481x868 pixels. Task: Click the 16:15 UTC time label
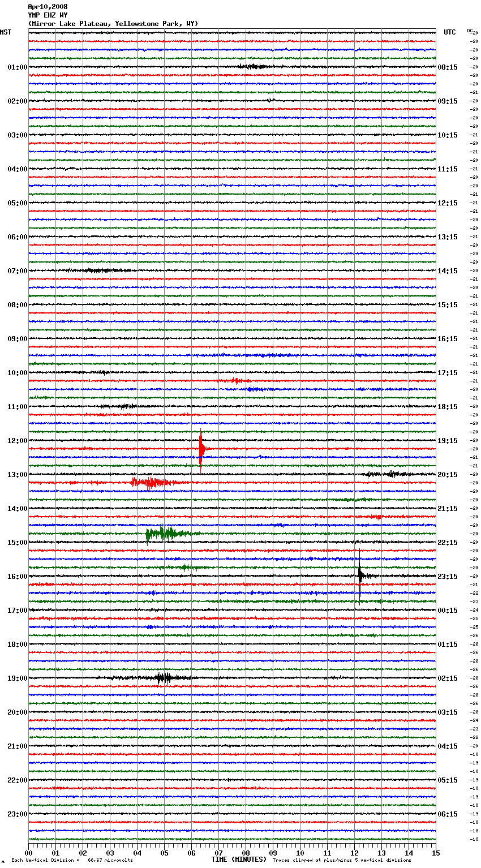click(x=448, y=339)
